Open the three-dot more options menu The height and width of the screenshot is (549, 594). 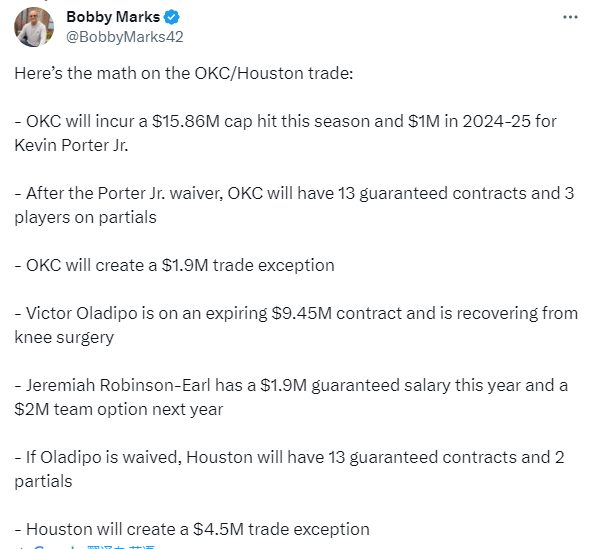point(570,17)
